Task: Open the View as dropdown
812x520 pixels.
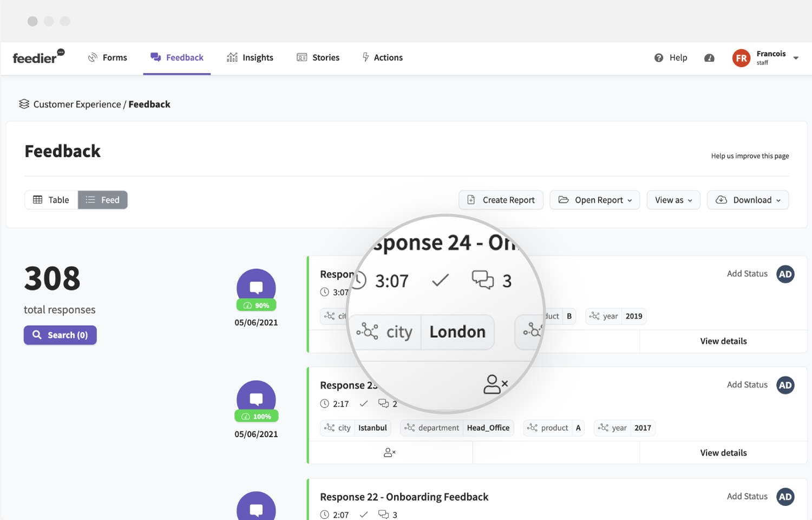Action: point(673,200)
